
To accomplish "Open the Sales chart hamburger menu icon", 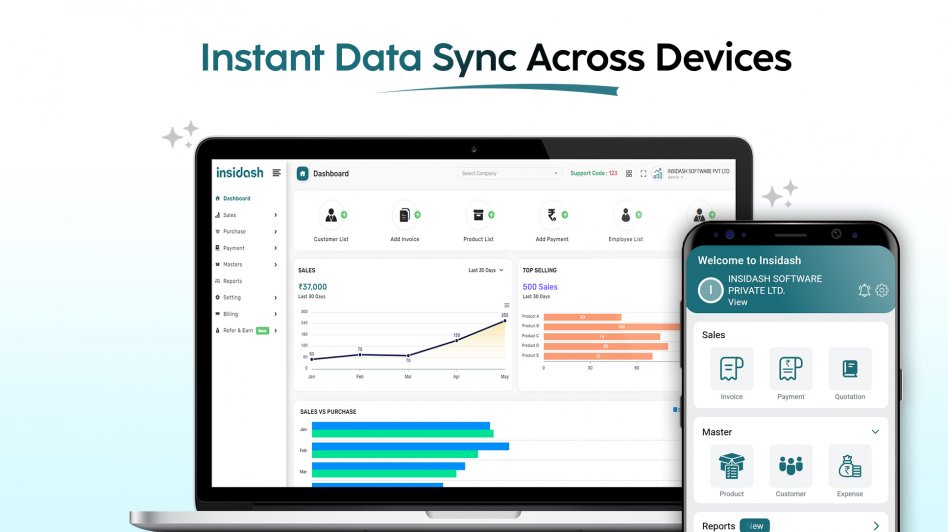I will [507, 305].
